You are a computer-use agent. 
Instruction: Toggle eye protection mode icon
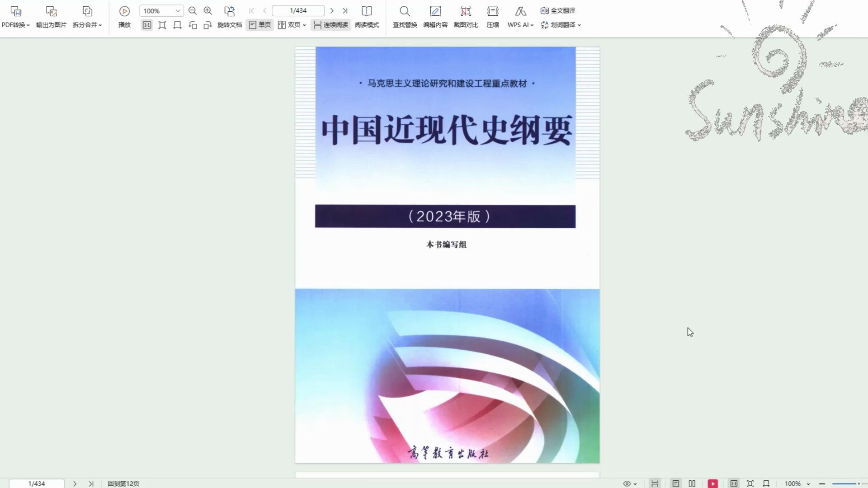point(627,483)
